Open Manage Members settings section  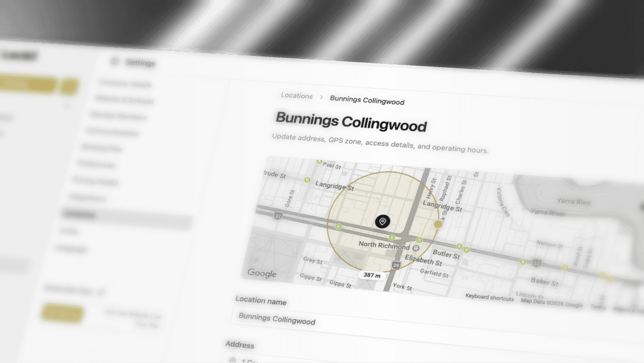pyautogui.click(x=119, y=116)
